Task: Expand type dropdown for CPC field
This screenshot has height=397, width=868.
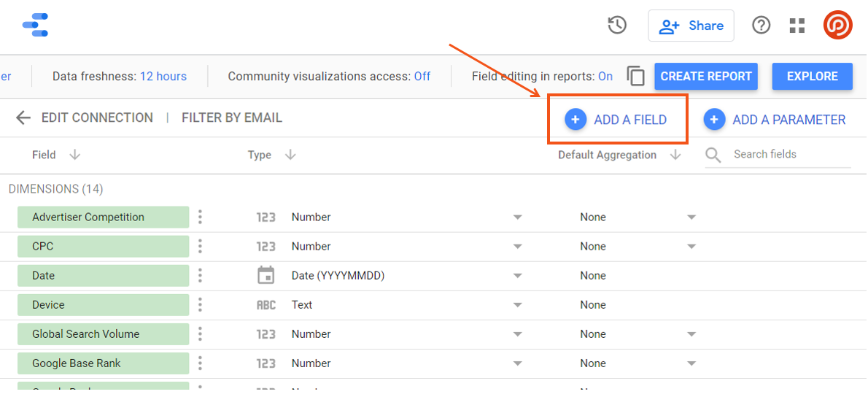Action: [517, 247]
